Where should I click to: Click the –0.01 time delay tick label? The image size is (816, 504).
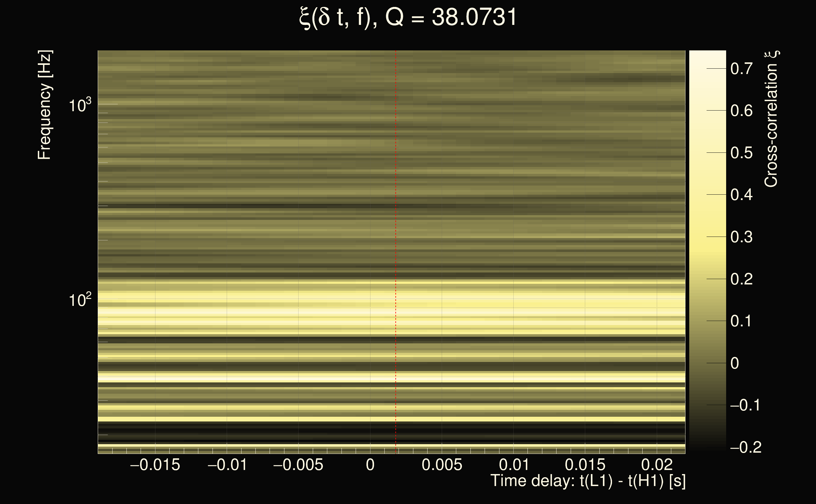coord(227,465)
